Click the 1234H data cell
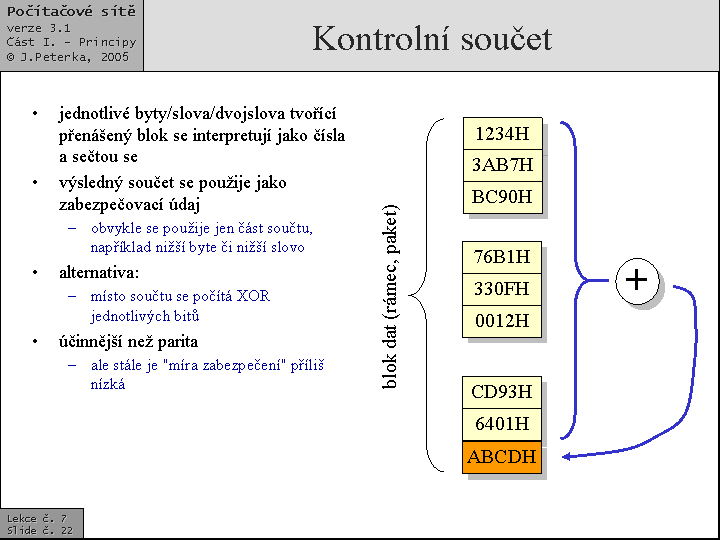 pyautogui.click(x=502, y=134)
